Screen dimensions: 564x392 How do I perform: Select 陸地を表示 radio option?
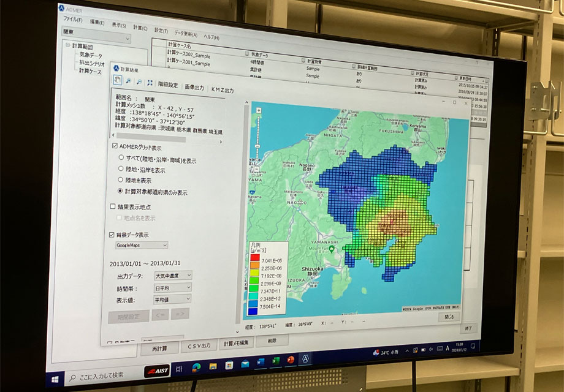pyautogui.click(x=121, y=179)
